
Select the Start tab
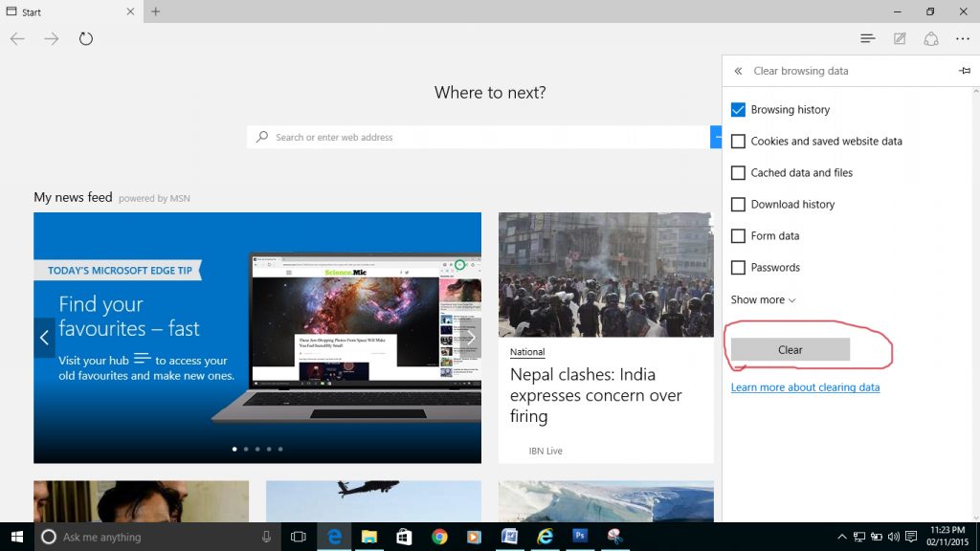(x=71, y=11)
